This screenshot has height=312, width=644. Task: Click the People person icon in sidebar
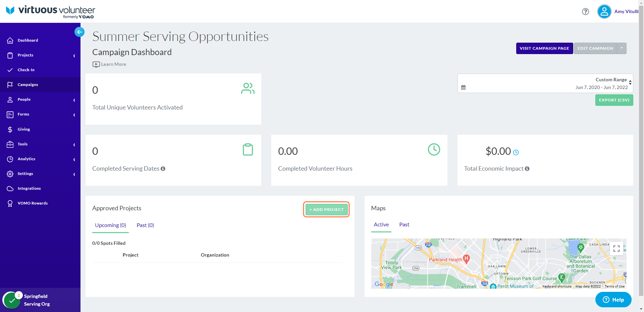click(x=10, y=99)
